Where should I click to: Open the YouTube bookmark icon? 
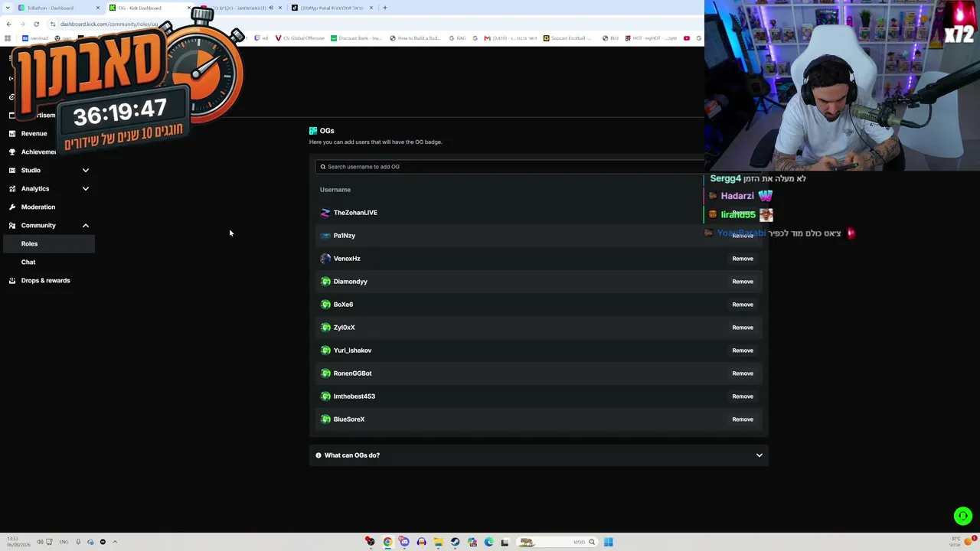[687, 38]
